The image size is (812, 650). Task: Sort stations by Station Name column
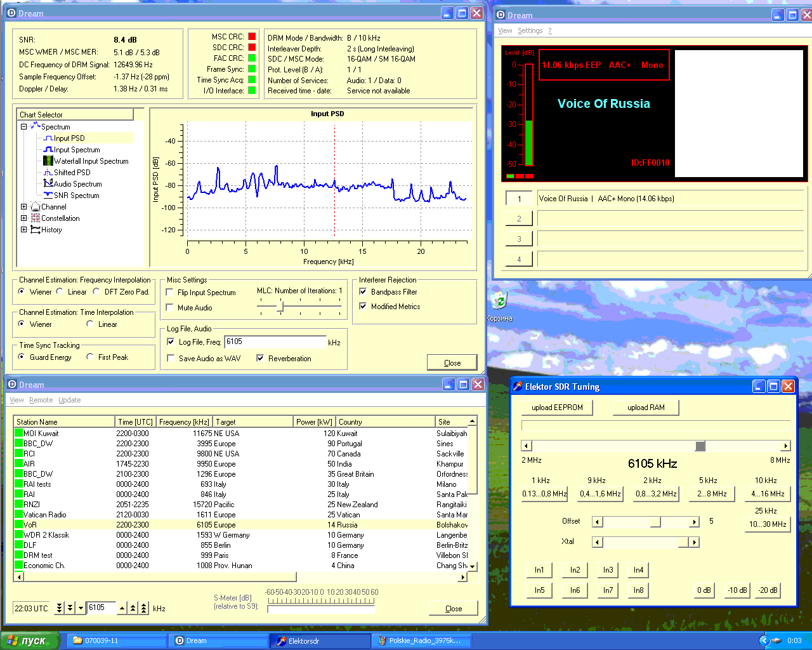(64, 421)
